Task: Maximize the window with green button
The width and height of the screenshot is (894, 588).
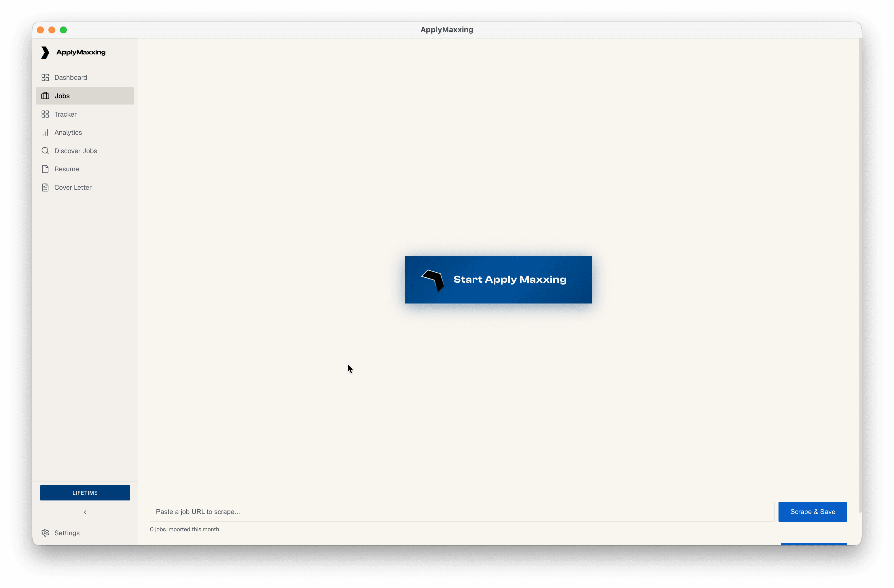Action: click(x=63, y=30)
